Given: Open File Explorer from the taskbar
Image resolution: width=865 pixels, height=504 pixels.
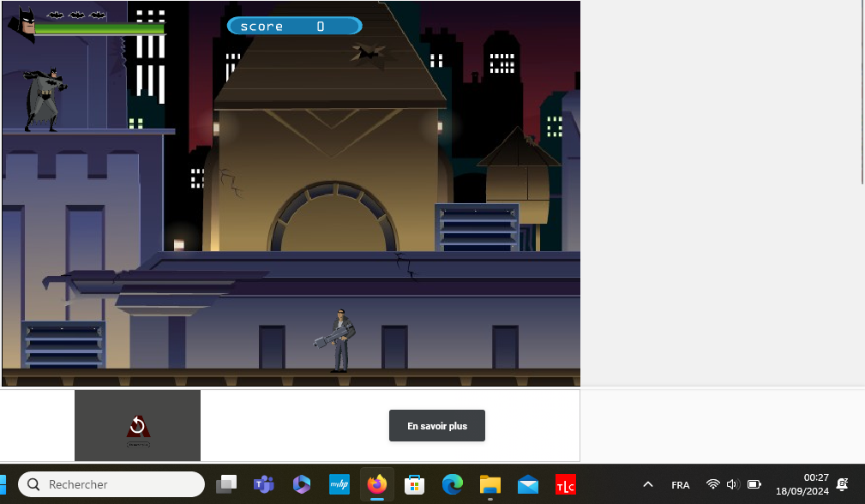Looking at the screenshot, I should tap(490, 484).
